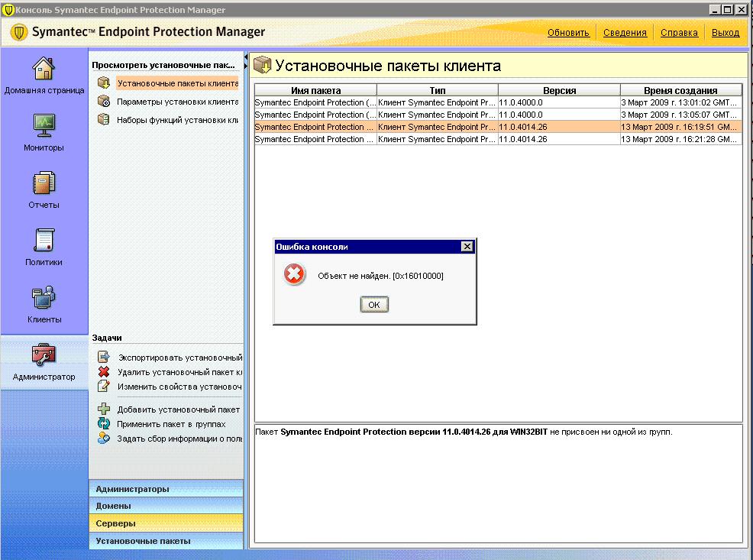
Task: Open the Политики policies icon
Action: [x=44, y=240]
